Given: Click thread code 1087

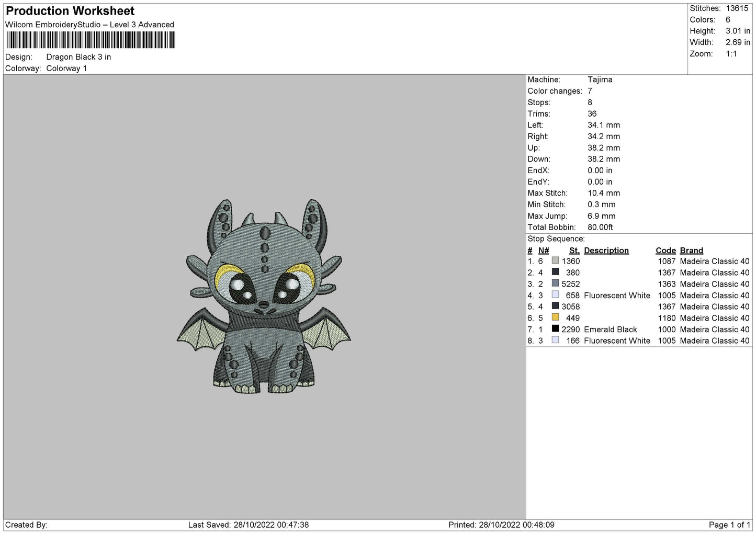Looking at the screenshot, I should point(667,262).
